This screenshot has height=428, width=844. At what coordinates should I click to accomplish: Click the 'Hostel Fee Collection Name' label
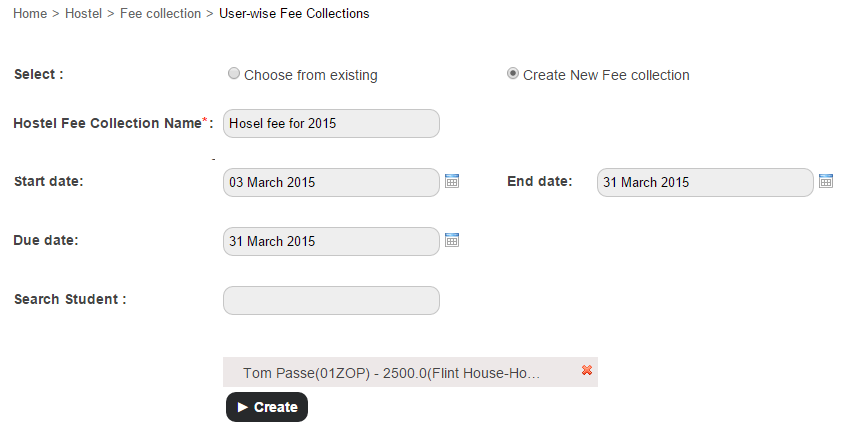(x=108, y=123)
